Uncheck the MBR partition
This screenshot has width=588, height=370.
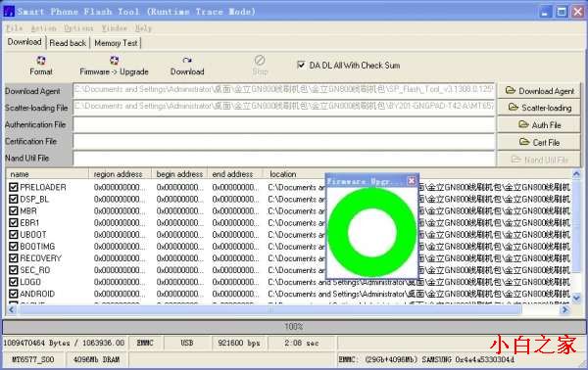14,210
